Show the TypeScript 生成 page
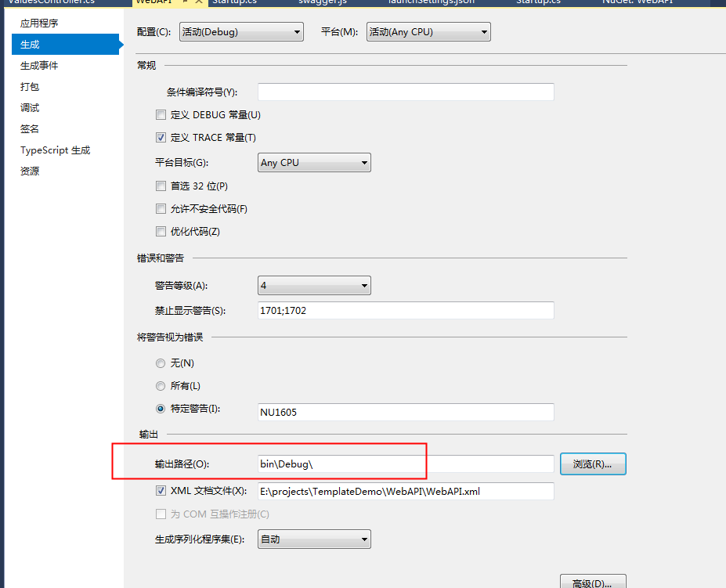This screenshot has width=726, height=588. click(55, 150)
